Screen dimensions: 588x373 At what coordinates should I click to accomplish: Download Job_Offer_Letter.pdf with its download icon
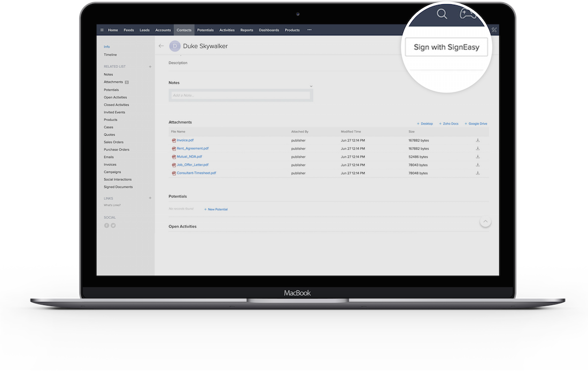478,165
